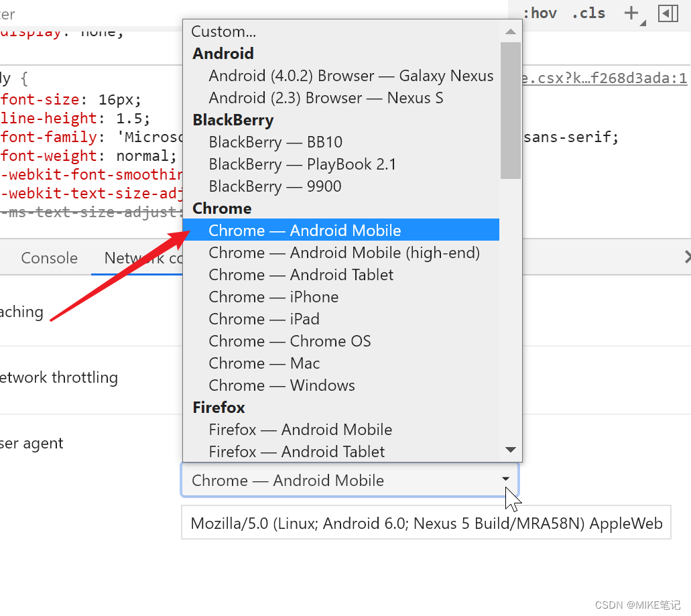Toggle the .cls class editor
691x616 pixels.
(x=588, y=13)
